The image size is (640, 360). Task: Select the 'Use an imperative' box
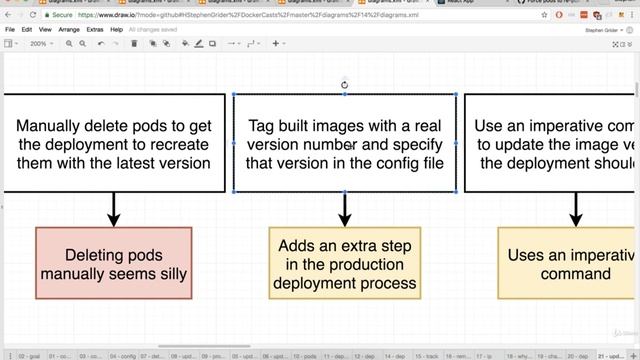point(550,143)
